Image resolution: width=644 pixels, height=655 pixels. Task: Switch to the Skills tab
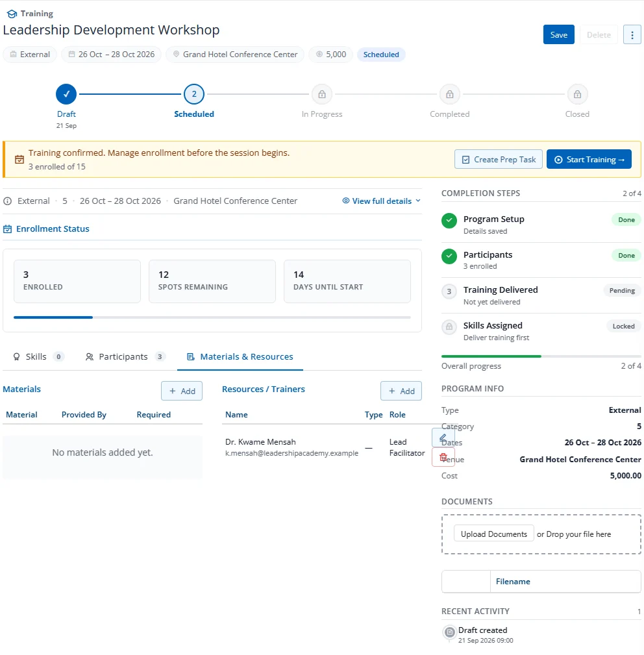coord(37,357)
